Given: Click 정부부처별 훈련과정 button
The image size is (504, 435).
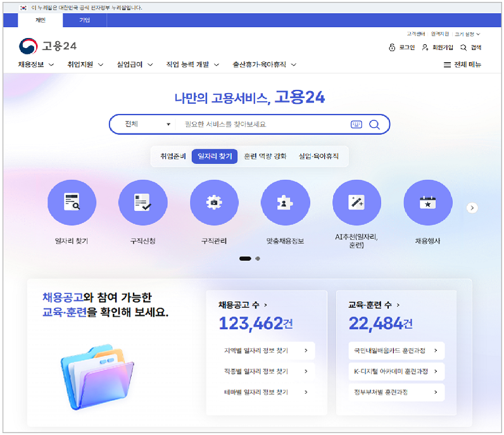Looking at the screenshot, I should pyautogui.click(x=396, y=392).
